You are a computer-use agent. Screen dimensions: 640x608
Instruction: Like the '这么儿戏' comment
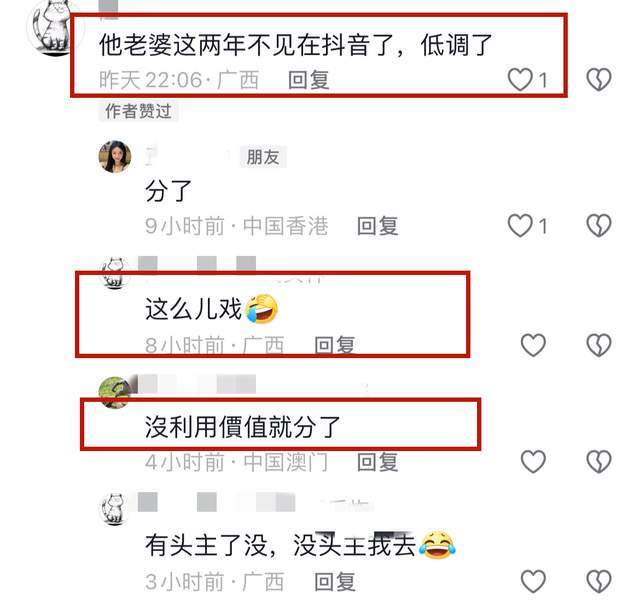click(533, 345)
